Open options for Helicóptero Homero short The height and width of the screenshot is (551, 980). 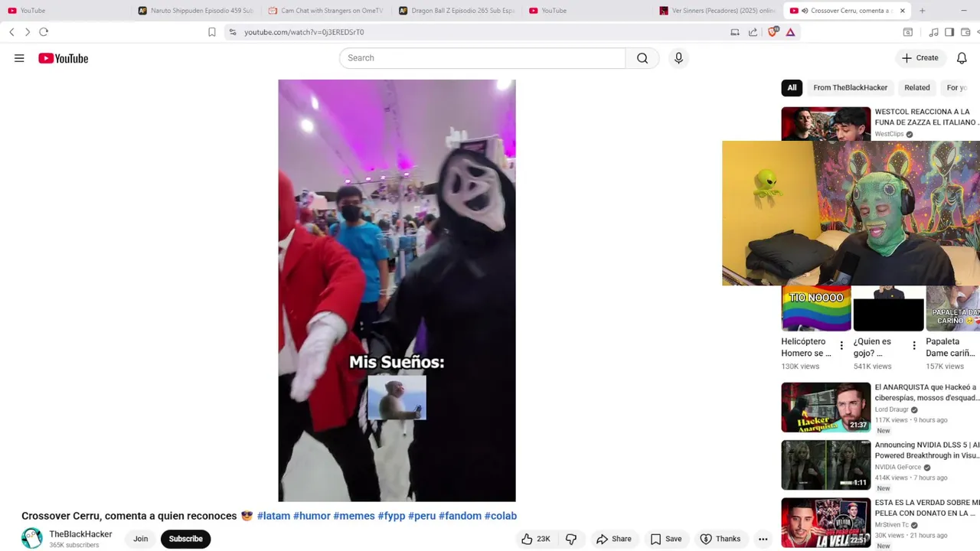click(x=841, y=346)
